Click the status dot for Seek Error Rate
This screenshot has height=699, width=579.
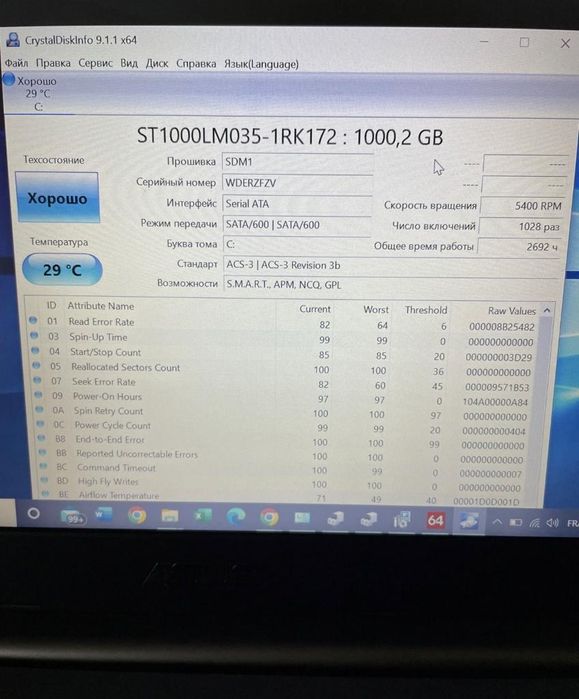coord(37,380)
